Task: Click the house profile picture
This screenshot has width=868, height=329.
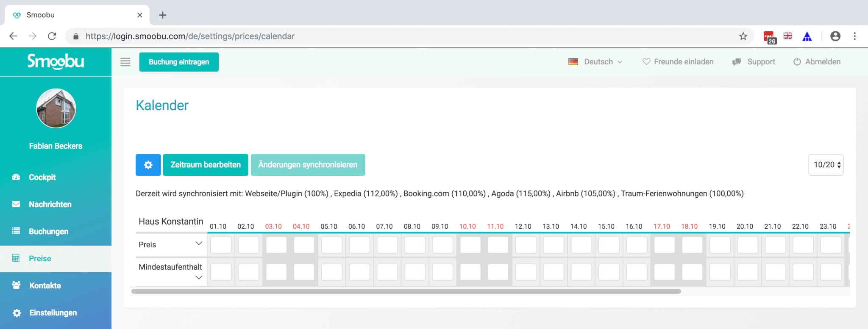Action: tap(56, 108)
